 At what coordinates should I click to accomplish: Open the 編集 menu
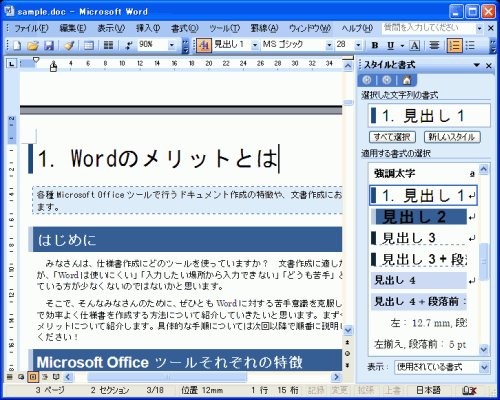[73, 29]
